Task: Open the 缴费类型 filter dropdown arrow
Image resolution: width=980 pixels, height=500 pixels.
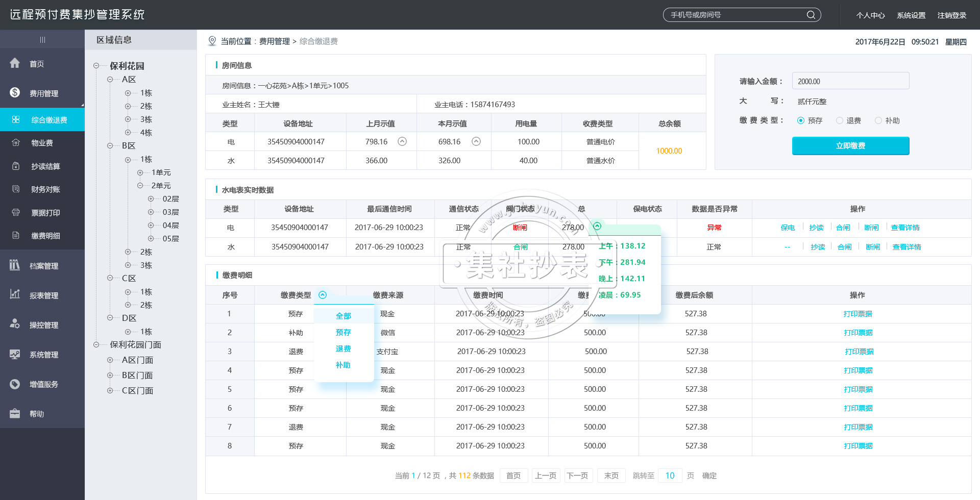Action: (x=323, y=295)
